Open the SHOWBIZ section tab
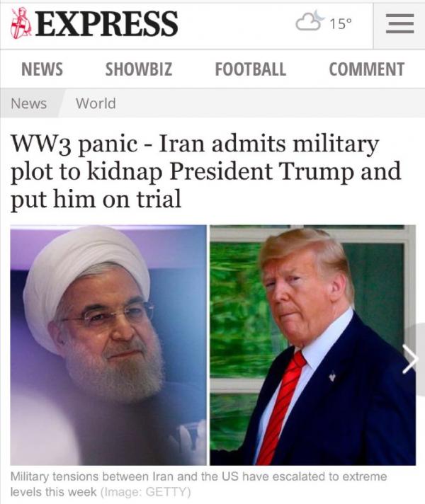This screenshot has height=504, width=425. 139,69
